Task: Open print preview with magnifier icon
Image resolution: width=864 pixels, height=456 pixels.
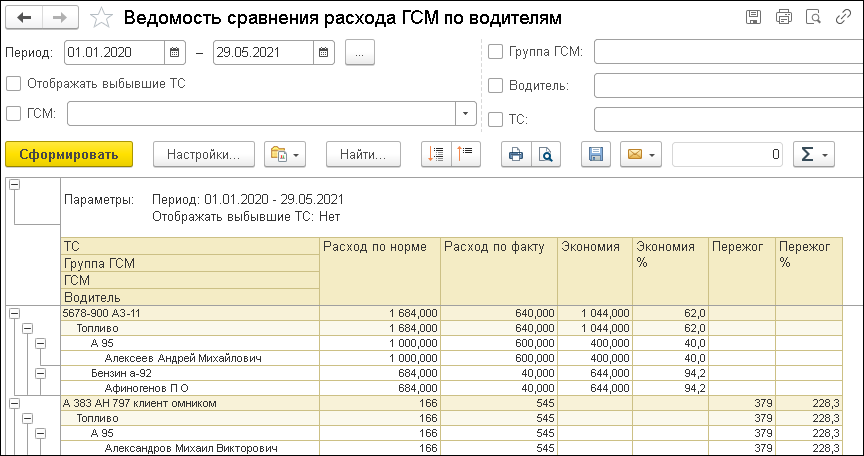Action: (x=546, y=154)
